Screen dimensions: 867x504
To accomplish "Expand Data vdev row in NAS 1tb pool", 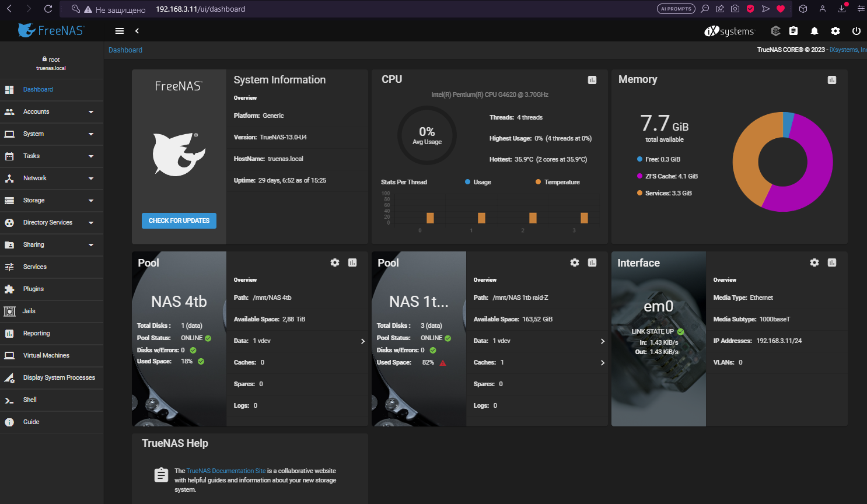I will pyautogui.click(x=603, y=341).
